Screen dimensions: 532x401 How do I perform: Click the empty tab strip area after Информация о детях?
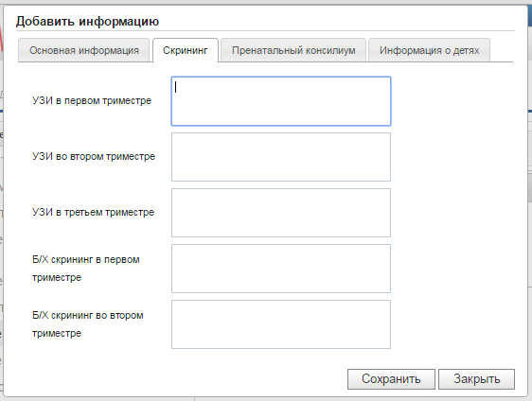click(502, 50)
